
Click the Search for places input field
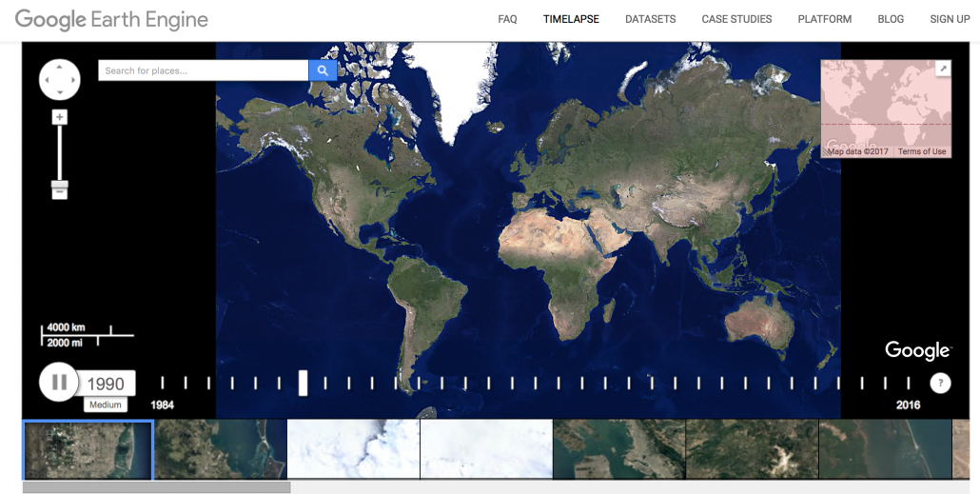pos(203,70)
